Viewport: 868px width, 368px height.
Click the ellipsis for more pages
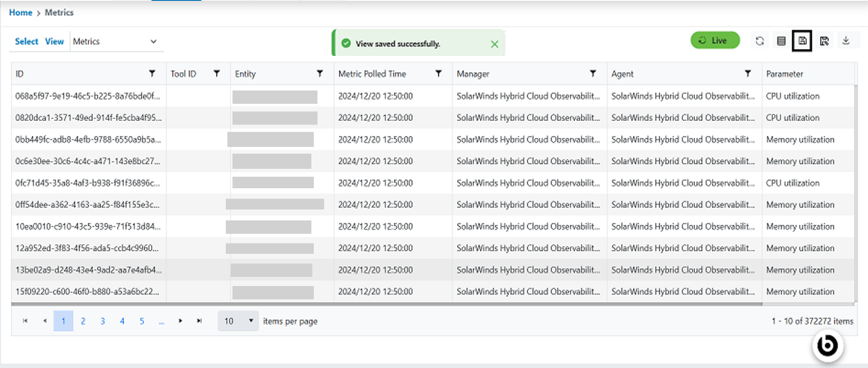(x=161, y=321)
